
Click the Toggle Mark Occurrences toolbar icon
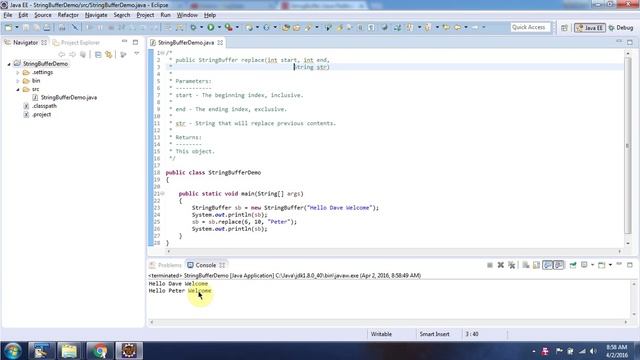(339, 27)
